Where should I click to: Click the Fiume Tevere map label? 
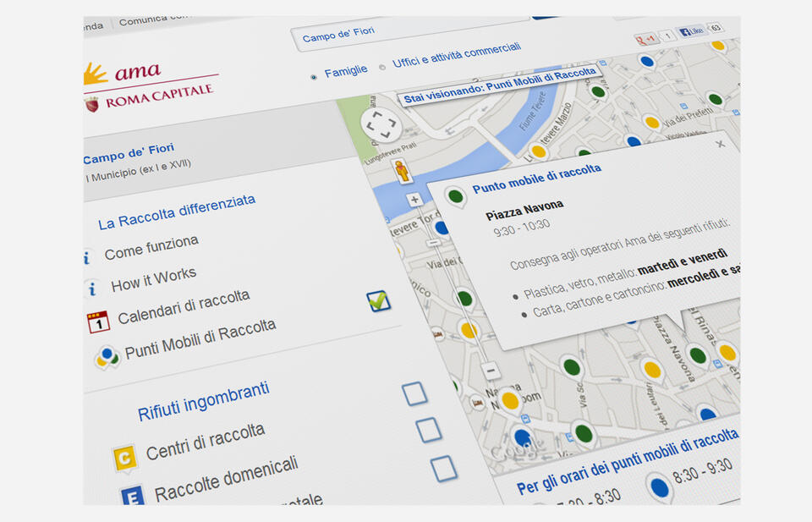pos(533,111)
